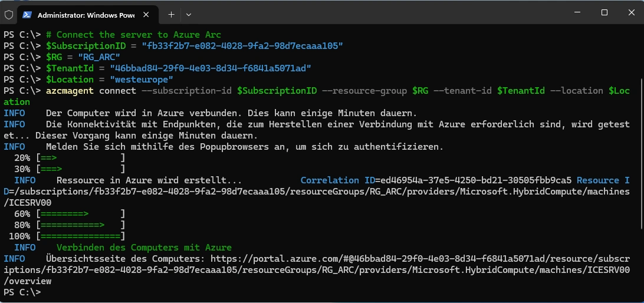The image size is (644, 303).
Task: Click the 80% progress bar line
Action: [x=70, y=225]
